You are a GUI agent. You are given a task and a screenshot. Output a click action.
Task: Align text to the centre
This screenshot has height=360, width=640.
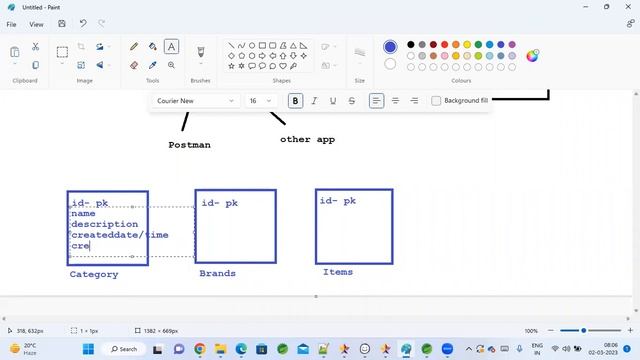pyautogui.click(x=395, y=101)
